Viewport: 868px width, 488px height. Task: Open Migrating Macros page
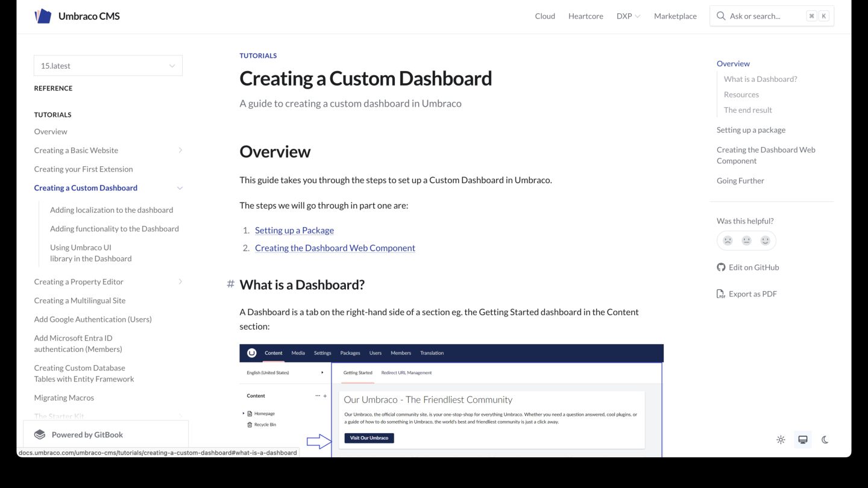pos(64,398)
